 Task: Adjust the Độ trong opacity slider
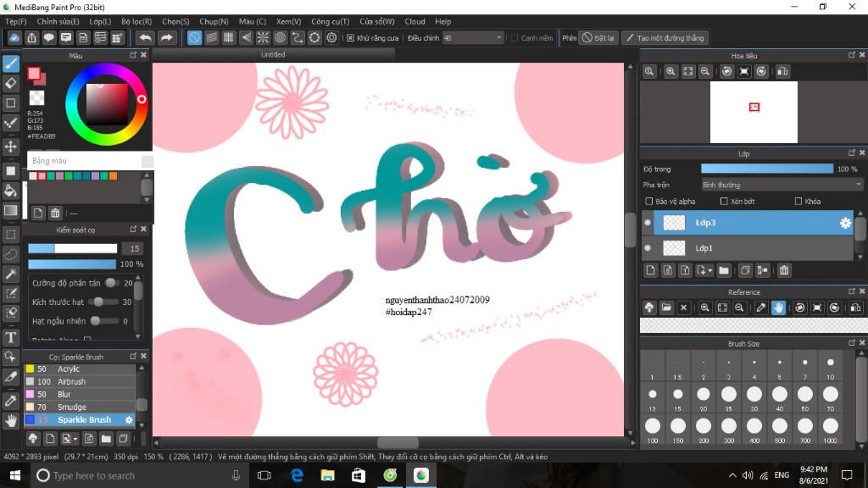pos(766,169)
